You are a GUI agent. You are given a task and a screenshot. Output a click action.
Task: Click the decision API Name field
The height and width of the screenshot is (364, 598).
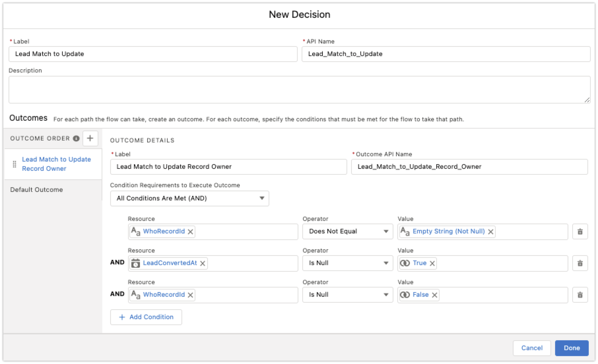point(446,54)
